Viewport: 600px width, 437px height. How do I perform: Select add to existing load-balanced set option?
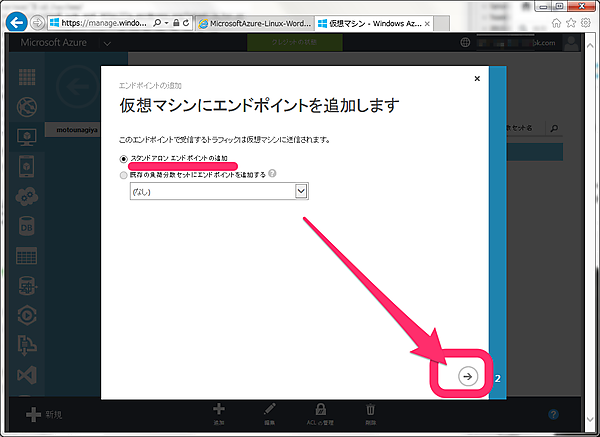[x=124, y=173]
